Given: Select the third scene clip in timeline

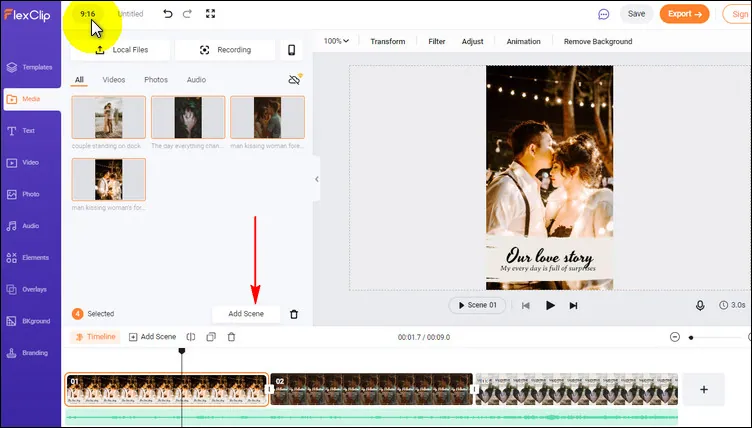Looking at the screenshot, I should click(577, 390).
